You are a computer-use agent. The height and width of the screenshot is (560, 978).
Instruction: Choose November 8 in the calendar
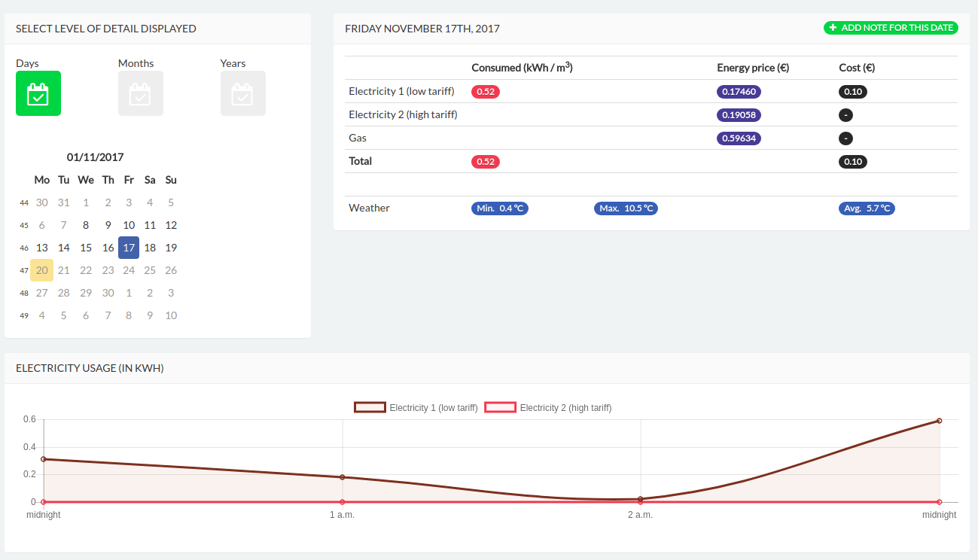point(86,225)
